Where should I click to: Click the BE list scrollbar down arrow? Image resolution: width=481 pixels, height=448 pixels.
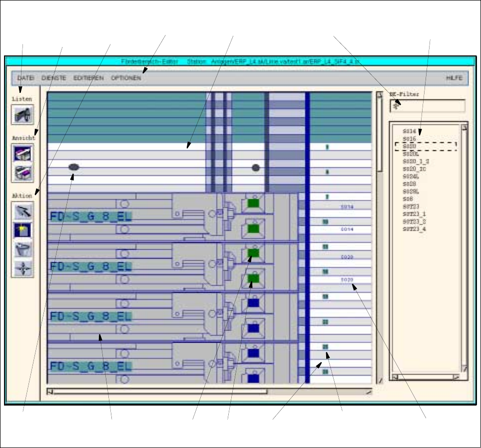pyautogui.click(x=464, y=368)
